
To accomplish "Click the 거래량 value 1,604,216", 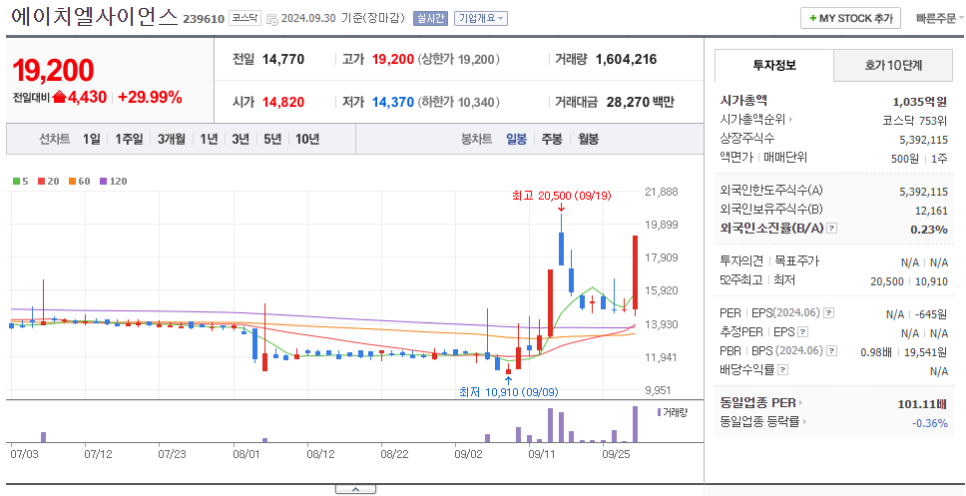I will (626, 60).
